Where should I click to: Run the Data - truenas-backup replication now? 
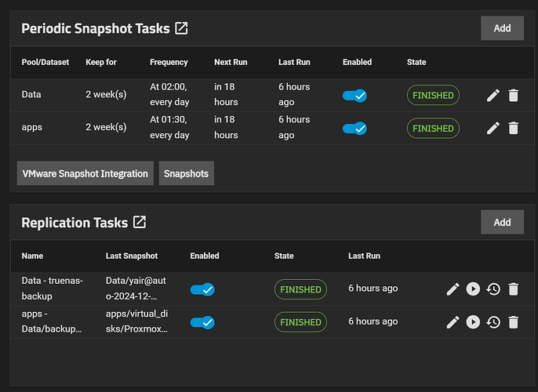473,289
